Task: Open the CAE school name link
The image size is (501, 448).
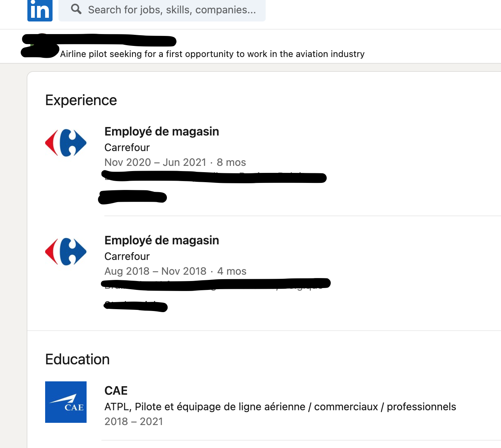Action: coord(116,391)
